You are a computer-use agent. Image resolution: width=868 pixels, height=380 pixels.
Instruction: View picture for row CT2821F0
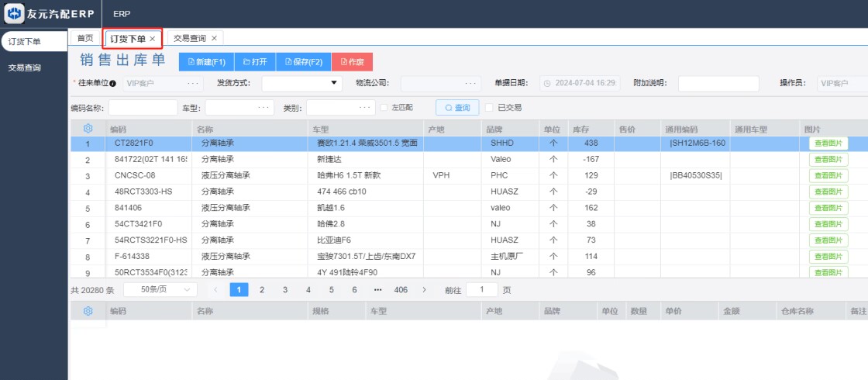click(828, 143)
